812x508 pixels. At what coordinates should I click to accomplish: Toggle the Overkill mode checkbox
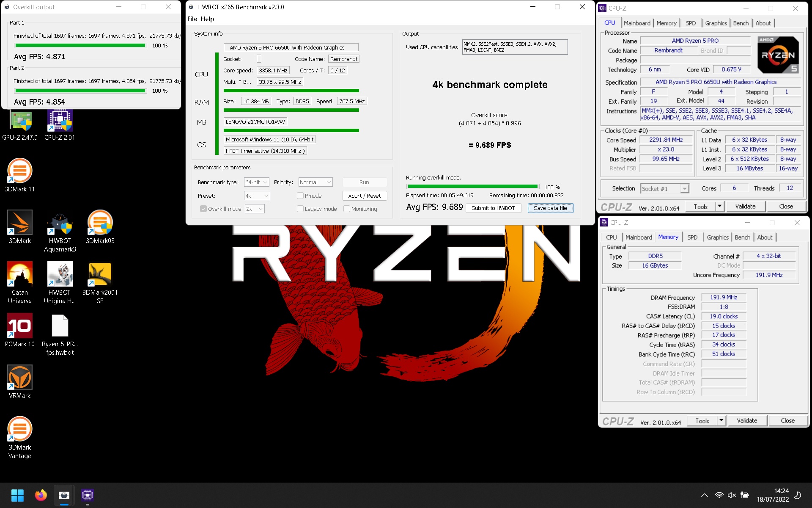point(203,209)
